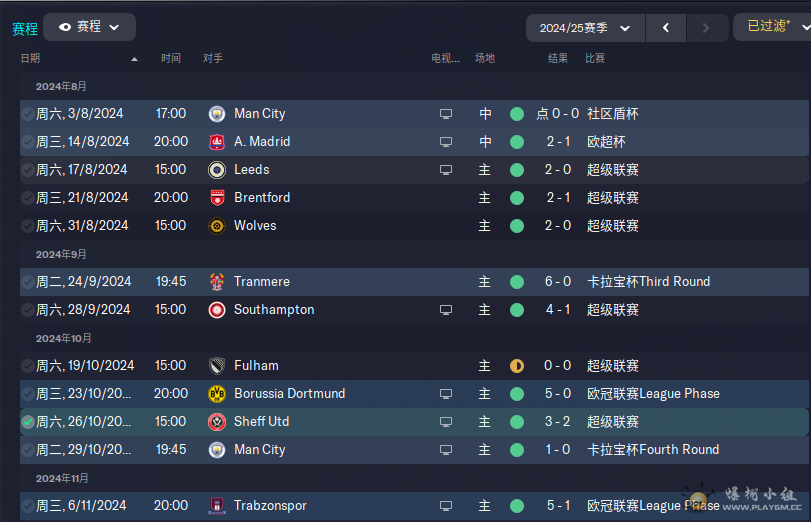Go to previous season with left arrow
Screen dimensions: 811x522
coord(666,28)
